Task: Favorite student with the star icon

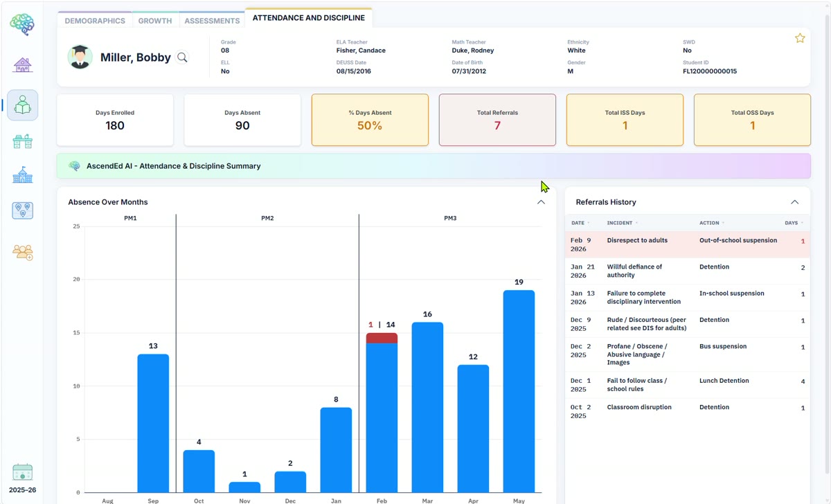Action: [800, 38]
